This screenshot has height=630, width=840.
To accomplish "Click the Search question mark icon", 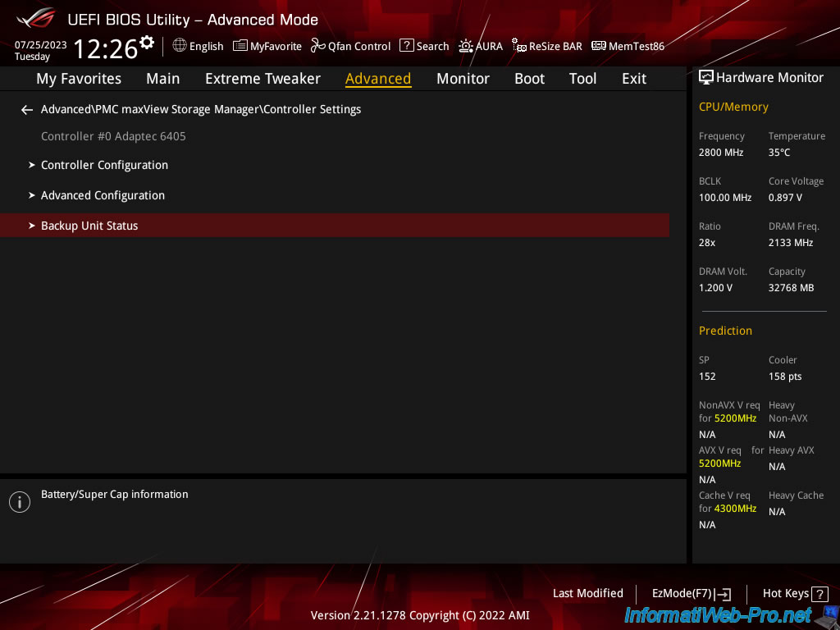I will (x=407, y=46).
